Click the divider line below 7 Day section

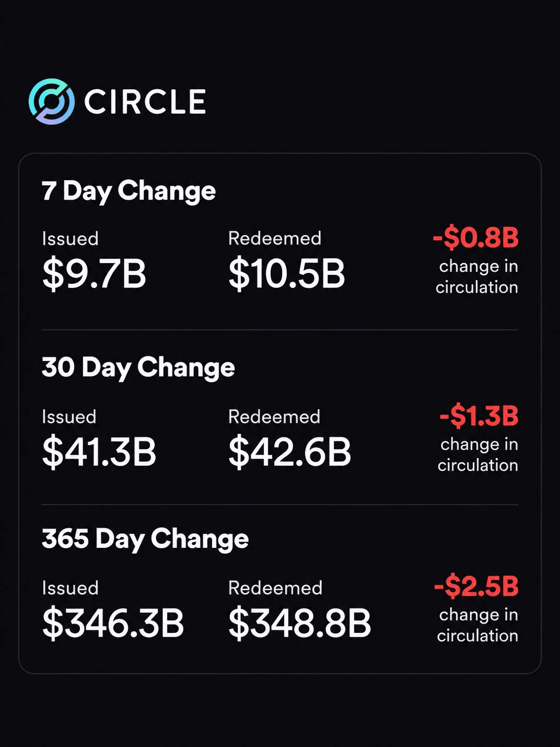pyautogui.click(x=280, y=330)
